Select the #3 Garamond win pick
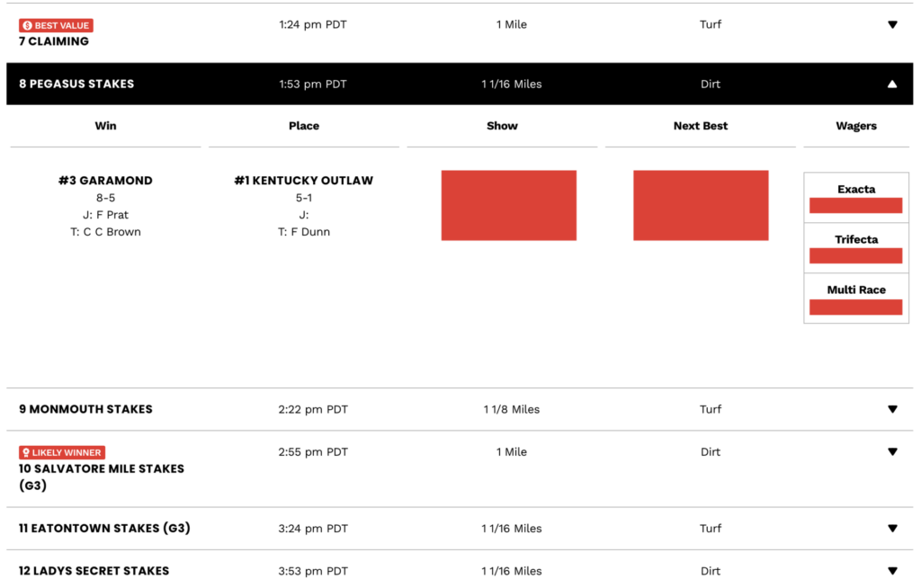The width and height of the screenshot is (921, 588). pos(106,181)
